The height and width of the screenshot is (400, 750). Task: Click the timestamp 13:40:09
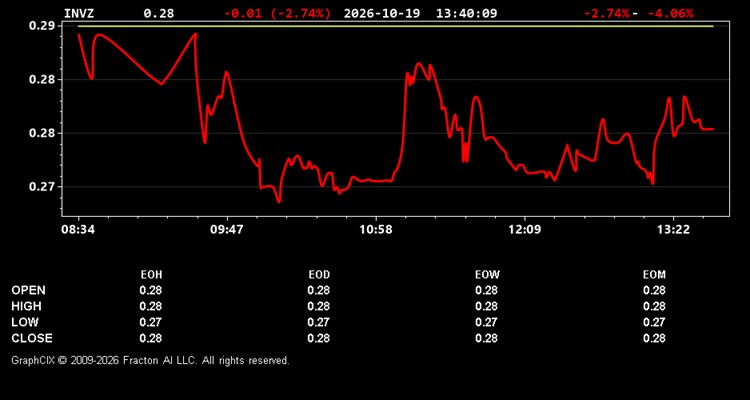(466, 13)
